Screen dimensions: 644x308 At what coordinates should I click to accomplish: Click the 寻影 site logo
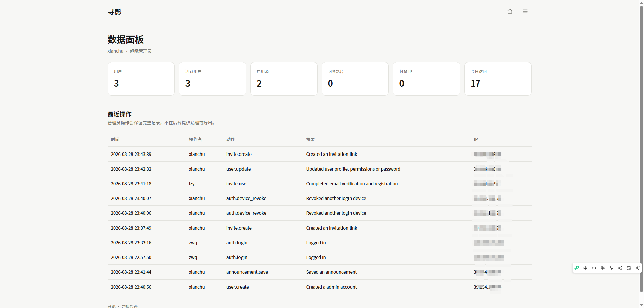coord(114,12)
